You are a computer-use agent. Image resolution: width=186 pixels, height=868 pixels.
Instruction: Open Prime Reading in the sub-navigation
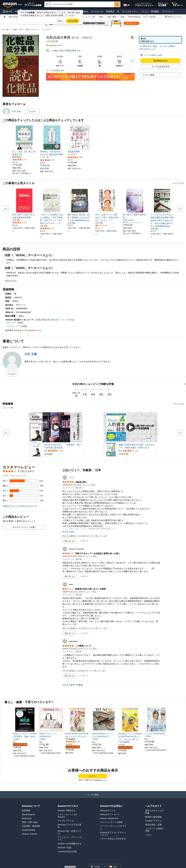tap(134, 17)
